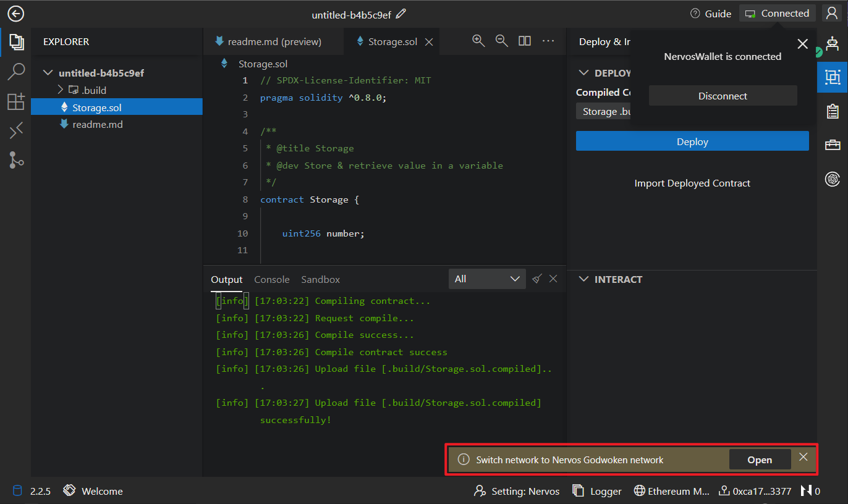Open the Extensions blocks icon in sidebar
Image resolution: width=848 pixels, height=504 pixels.
(16, 101)
